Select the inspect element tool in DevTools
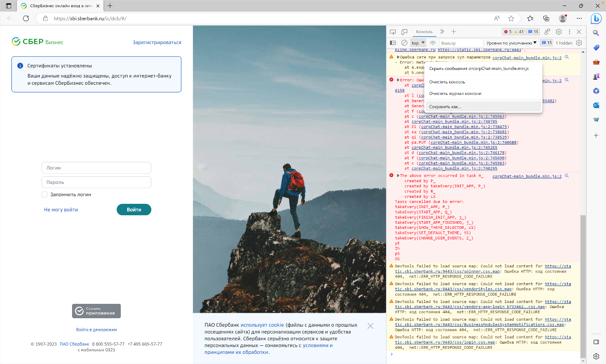Viewport: 606px width, 364px height. (x=393, y=32)
